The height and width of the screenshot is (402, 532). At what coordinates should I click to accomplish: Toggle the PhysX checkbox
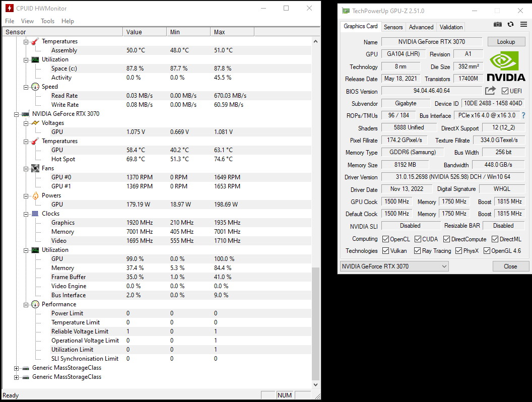[459, 251]
